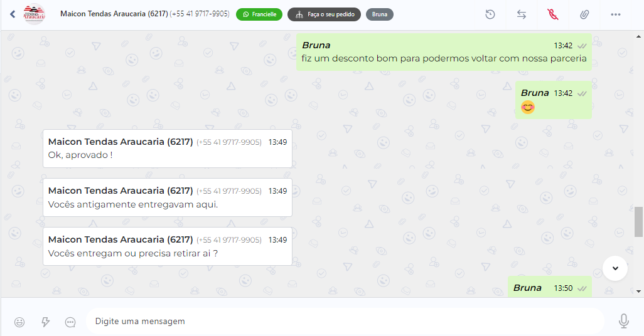644x336 pixels.
Task: Click the Ok, aprovado ! message bubble
Action: [168, 149]
